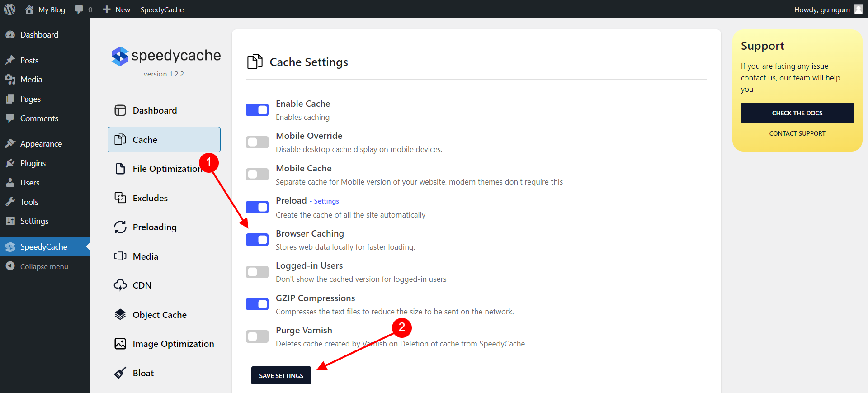Open the File Optimization section

coord(164,169)
